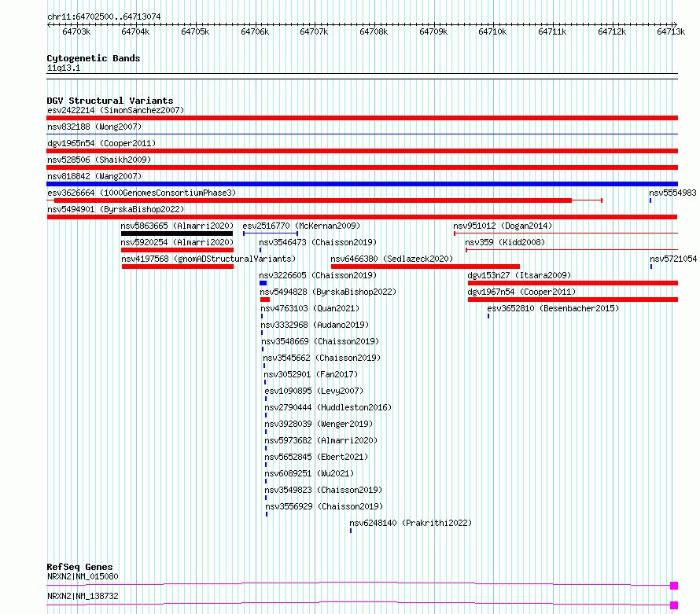Select the 11q13.1 cytogenetic band label
This screenshot has width=700, height=614.
click(x=64, y=68)
